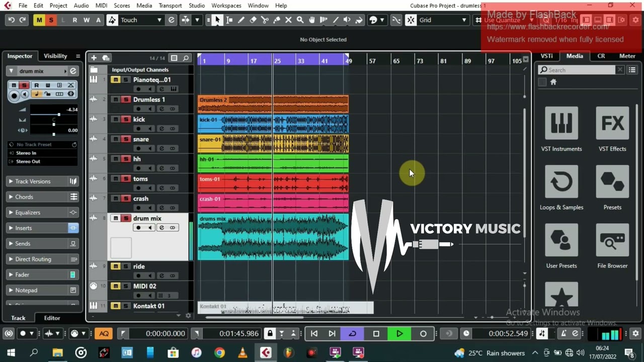Toggle global Solo state S button
The height and width of the screenshot is (362, 644).
coord(51,20)
